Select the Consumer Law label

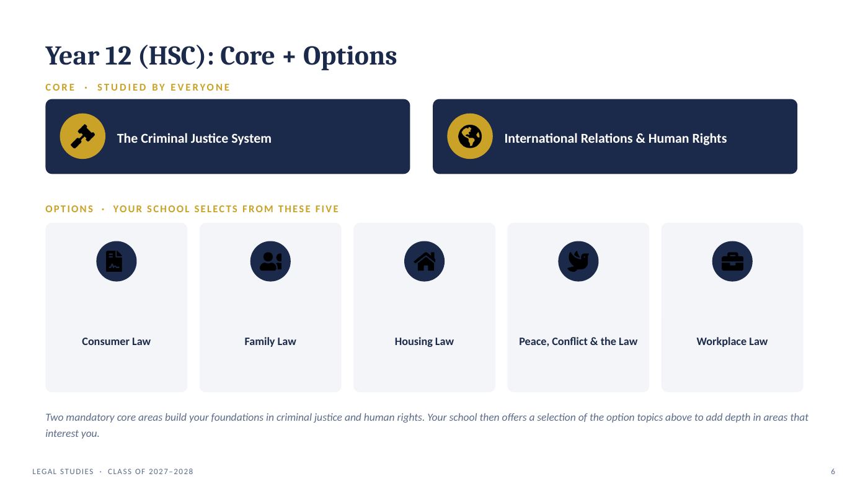pyautogui.click(x=116, y=341)
